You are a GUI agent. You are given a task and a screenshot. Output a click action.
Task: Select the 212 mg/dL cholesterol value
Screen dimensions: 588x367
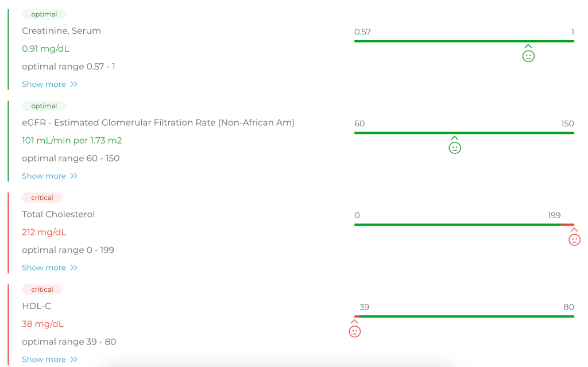[x=44, y=233]
